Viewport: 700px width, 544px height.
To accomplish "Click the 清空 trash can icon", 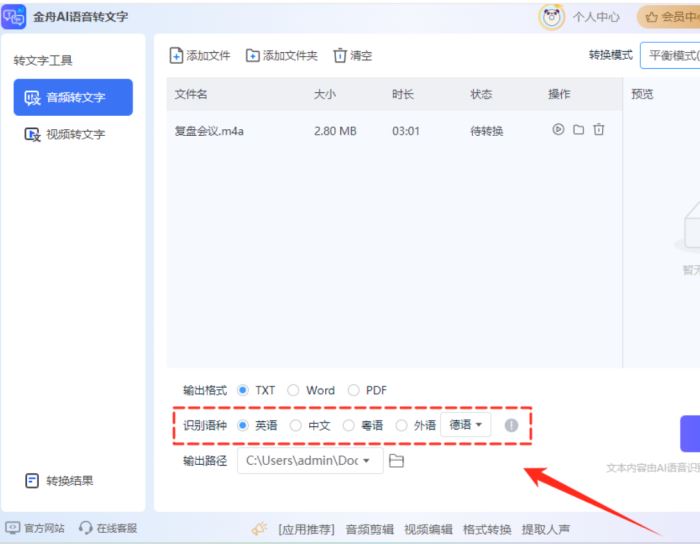I will [340, 55].
